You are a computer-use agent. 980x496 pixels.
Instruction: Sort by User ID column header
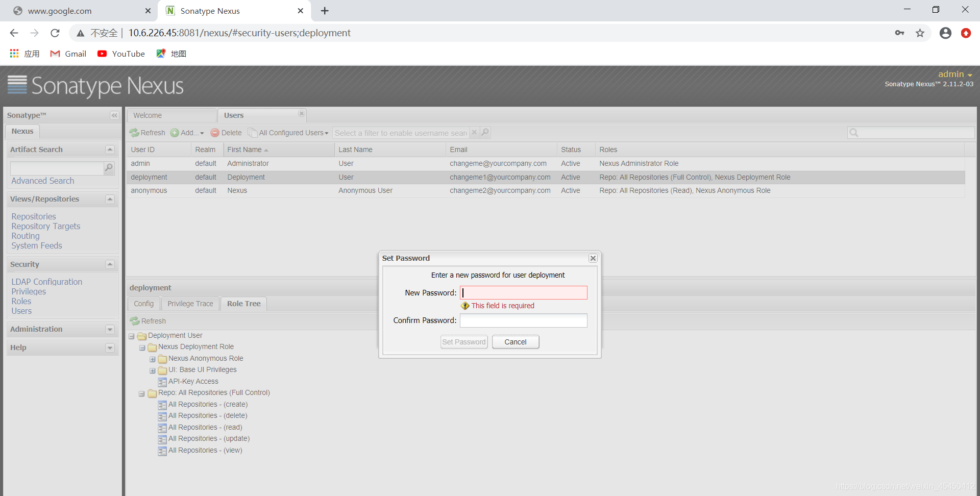click(x=159, y=150)
